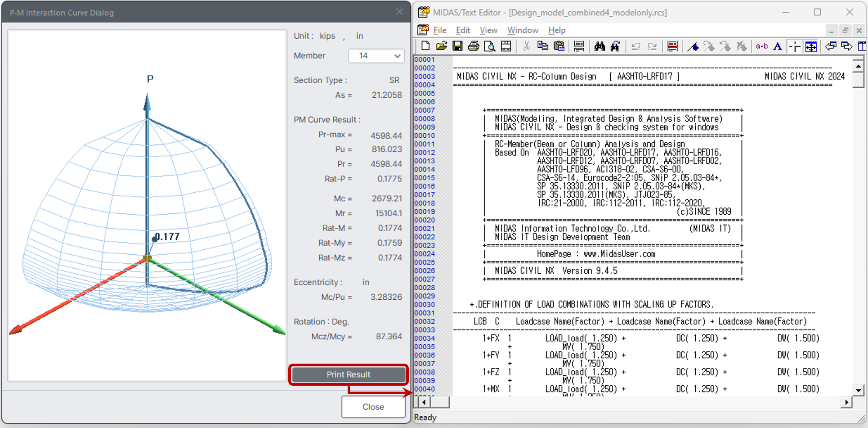
Task: Maximize the MIDAS/Text Editor window
Action: 817,12
